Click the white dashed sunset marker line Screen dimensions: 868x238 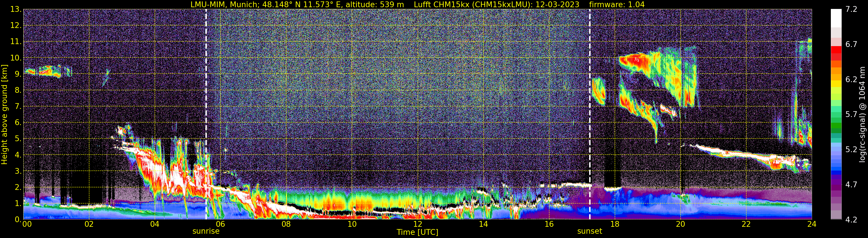click(x=590, y=114)
